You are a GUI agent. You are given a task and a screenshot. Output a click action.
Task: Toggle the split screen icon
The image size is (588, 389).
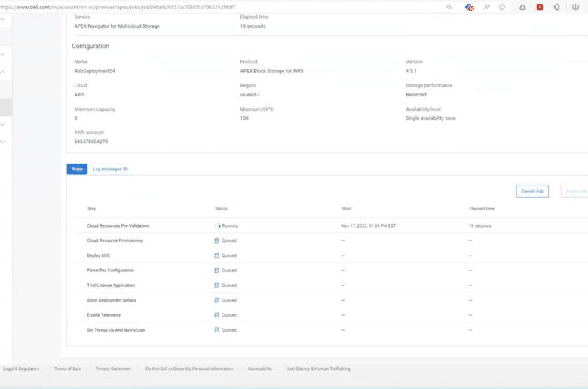pos(575,7)
